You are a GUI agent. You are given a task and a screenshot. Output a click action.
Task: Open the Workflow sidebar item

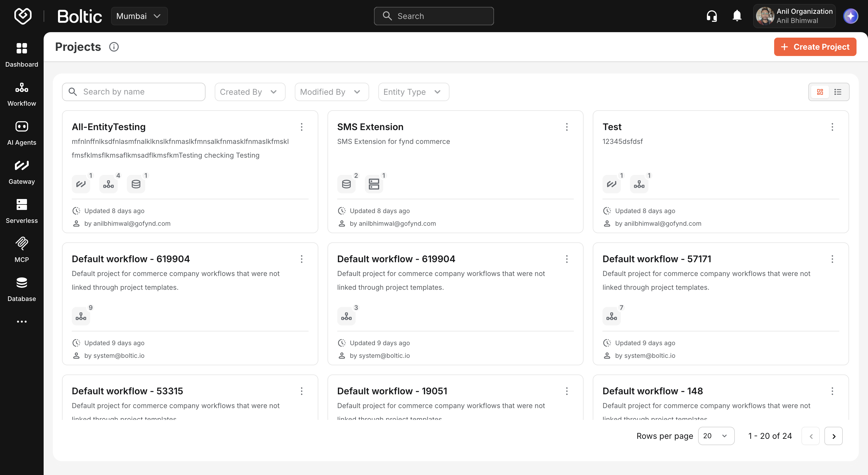click(22, 94)
